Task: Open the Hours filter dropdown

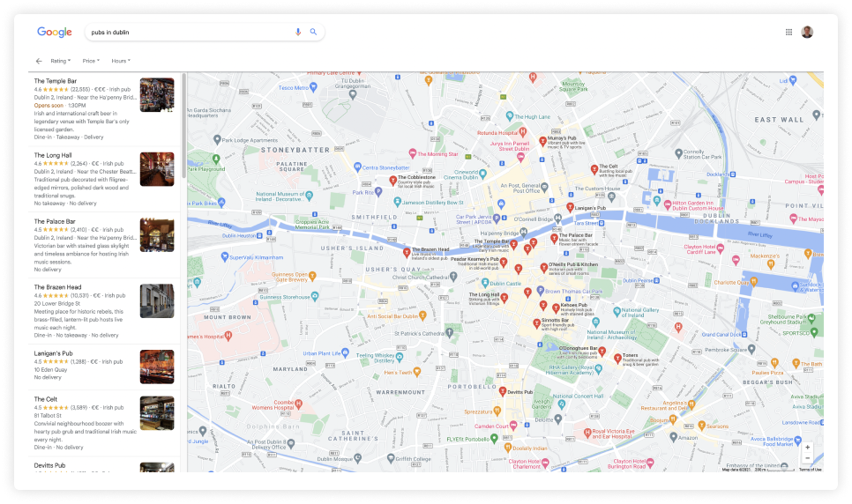Action: click(x=121, y=61)
